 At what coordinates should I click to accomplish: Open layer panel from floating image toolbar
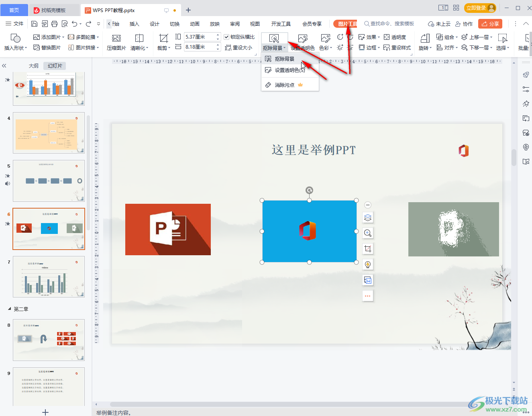pyautogui.click(x=368, y=218)
